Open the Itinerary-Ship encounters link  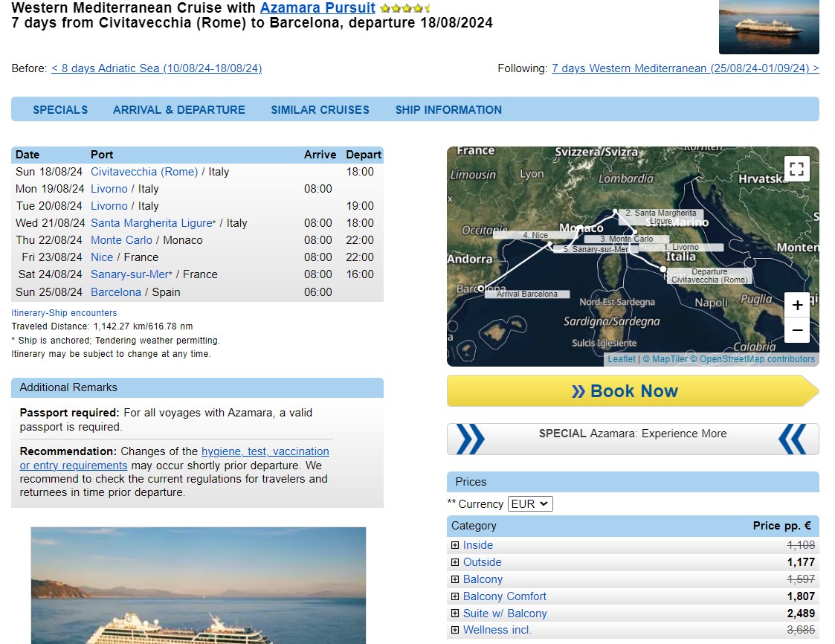point(64,312)
